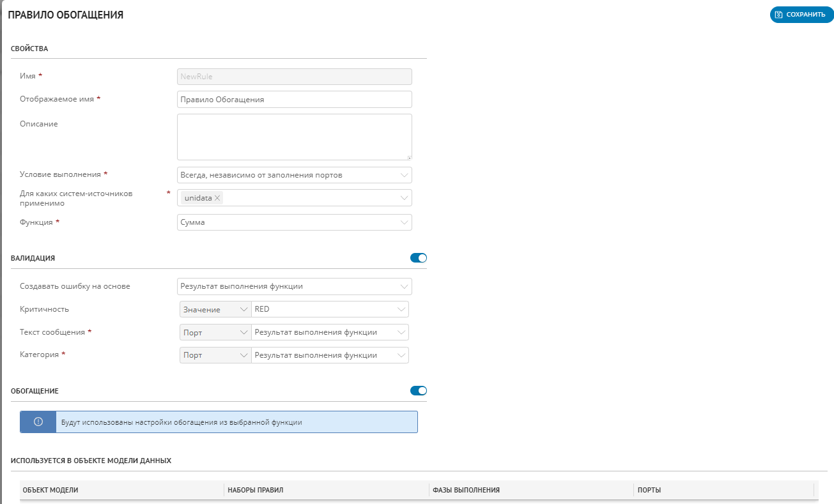Click the Наборы правил column header
The width and height of the screenshot is (834, 504).
256,490
